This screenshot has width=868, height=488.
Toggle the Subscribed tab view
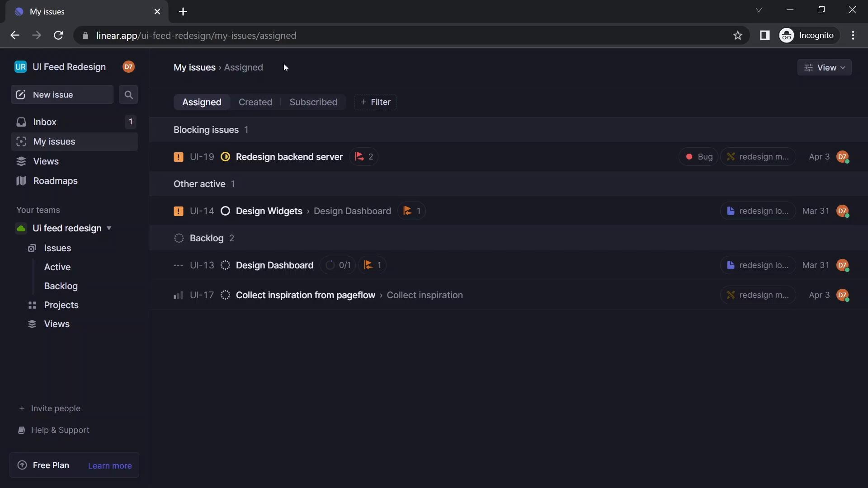coord(313,102)
